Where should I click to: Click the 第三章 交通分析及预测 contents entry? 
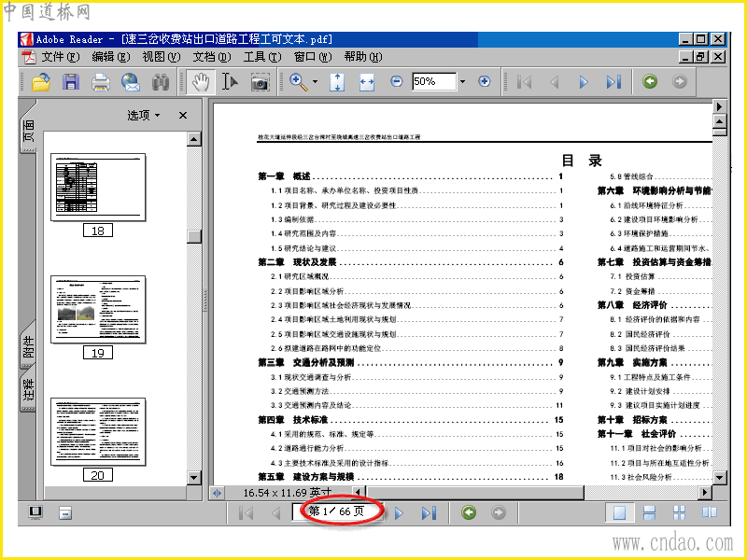[x=411, y=362]
